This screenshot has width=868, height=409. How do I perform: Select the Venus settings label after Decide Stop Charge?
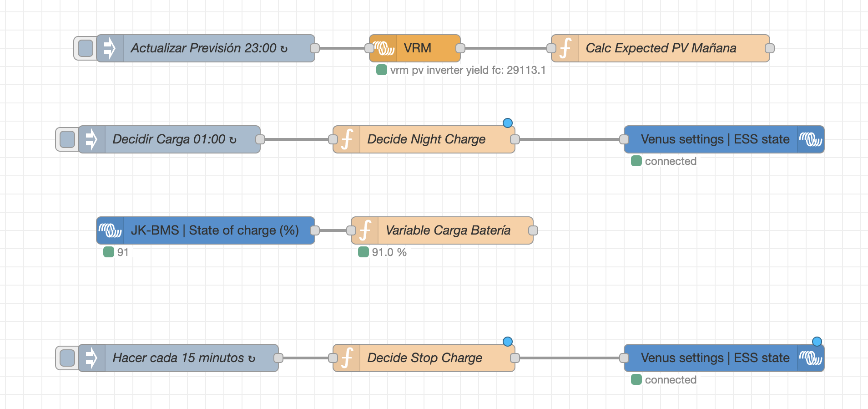[x=715, y=358]
